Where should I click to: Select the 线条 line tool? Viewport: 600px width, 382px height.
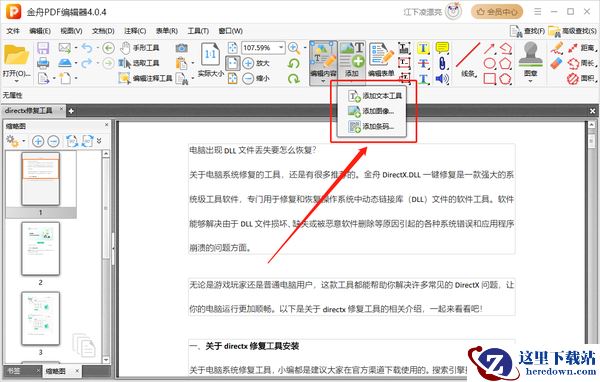(x=468, y=60)
